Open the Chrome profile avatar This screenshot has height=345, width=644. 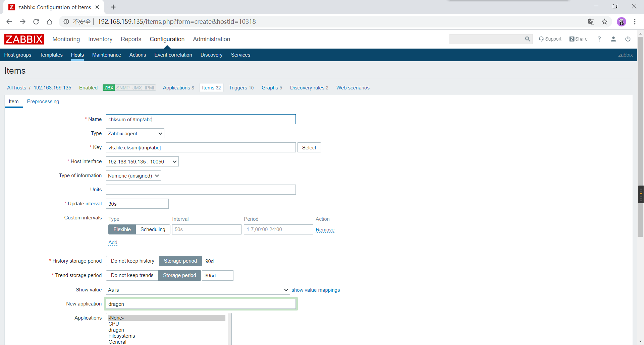(x=622, y=22)
